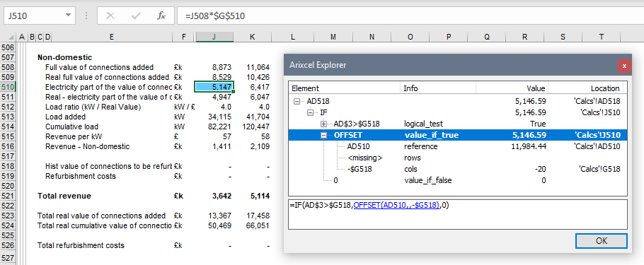Select column T header

point(602,37)
